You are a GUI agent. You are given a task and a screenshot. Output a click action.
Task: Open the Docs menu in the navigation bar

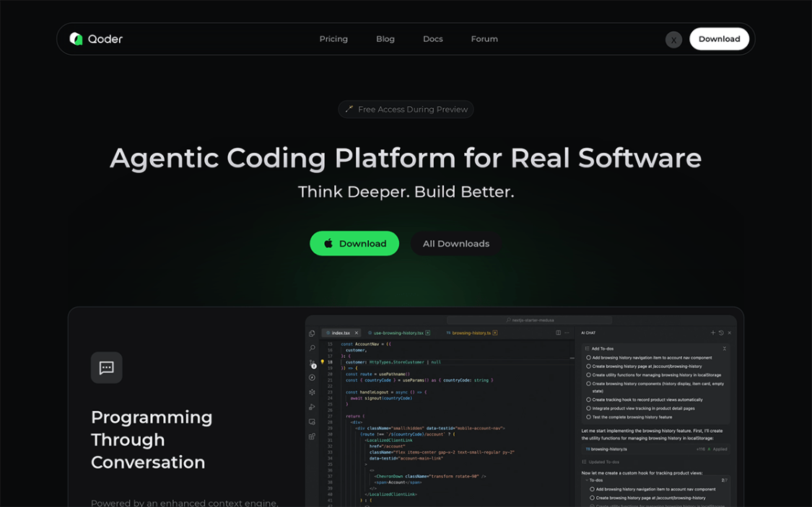click(433, 39)
